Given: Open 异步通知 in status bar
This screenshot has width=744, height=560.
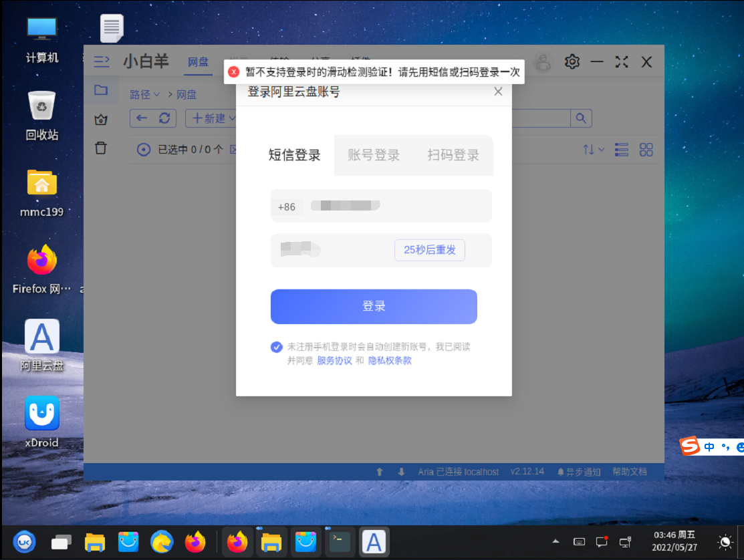Looking at the screenshot, I should [579, 472].
